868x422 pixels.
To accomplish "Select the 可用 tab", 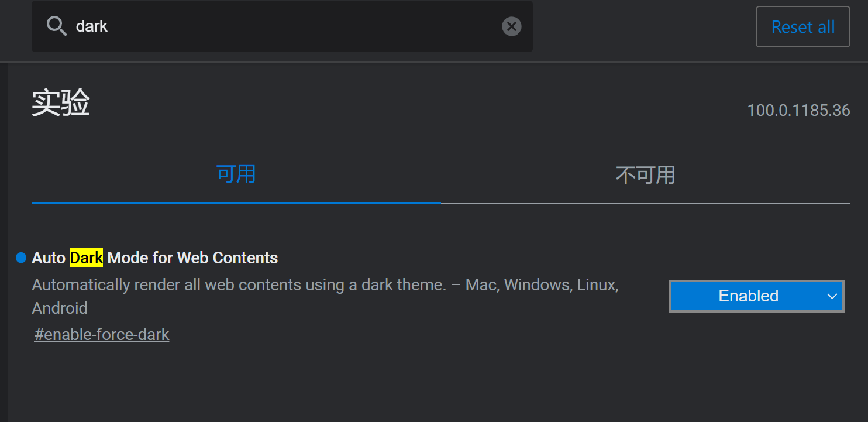I will [236, 174].
